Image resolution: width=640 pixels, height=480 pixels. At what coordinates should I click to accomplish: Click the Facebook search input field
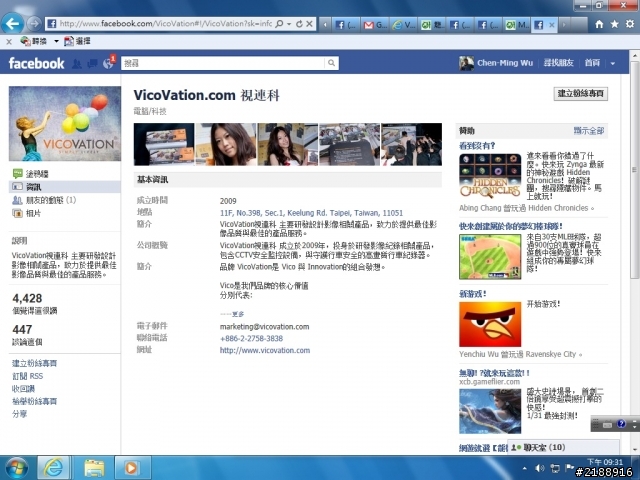tap(223, 63)
